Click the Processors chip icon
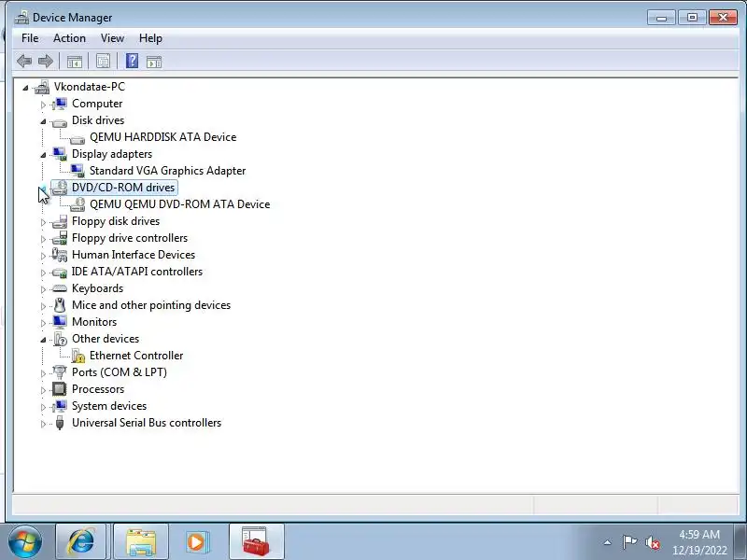 pyautogui.click(x=60, y=389)
